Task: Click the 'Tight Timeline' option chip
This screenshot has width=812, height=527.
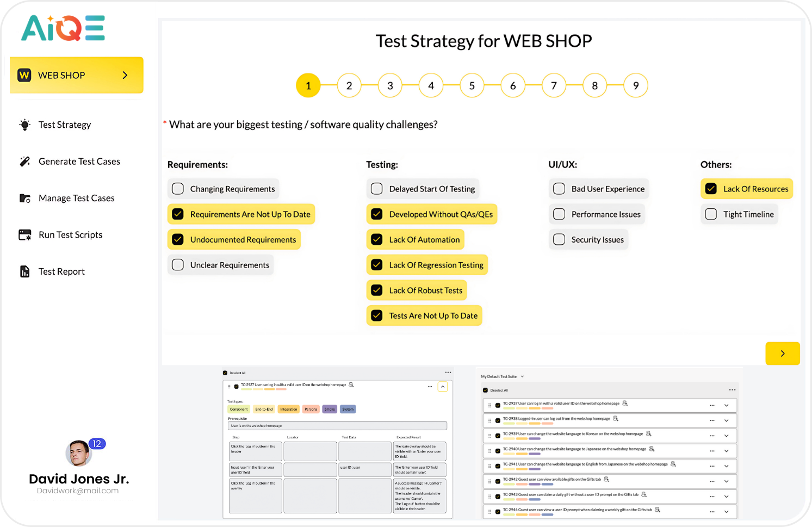Action: click(739, 214)
